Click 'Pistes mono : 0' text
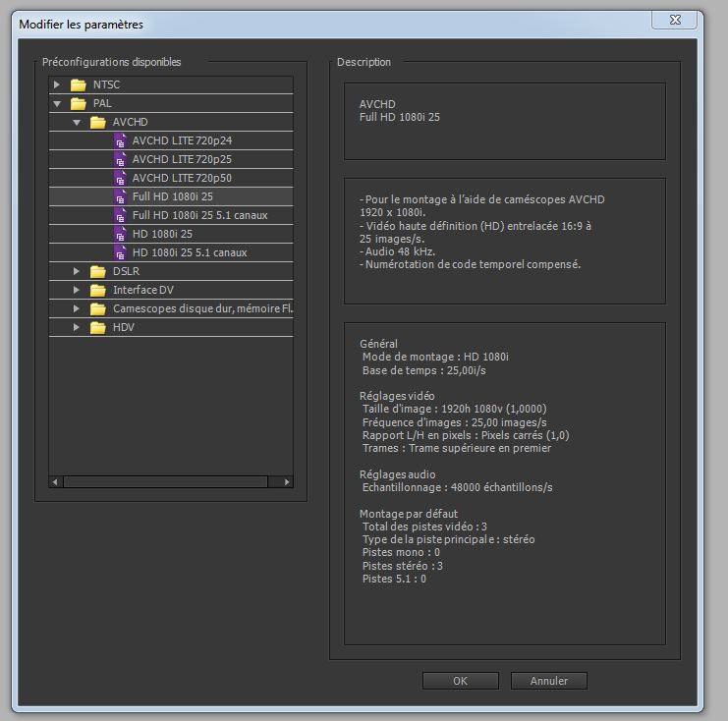The width and height of the screenshot is (728, 721). coord(401,552)
